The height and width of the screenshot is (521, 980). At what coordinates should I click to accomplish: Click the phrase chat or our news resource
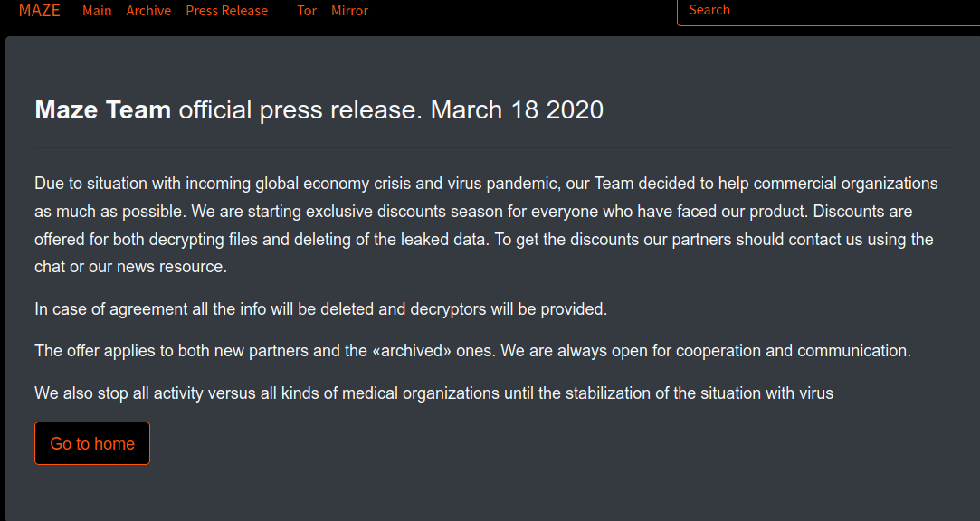point(130,267)
